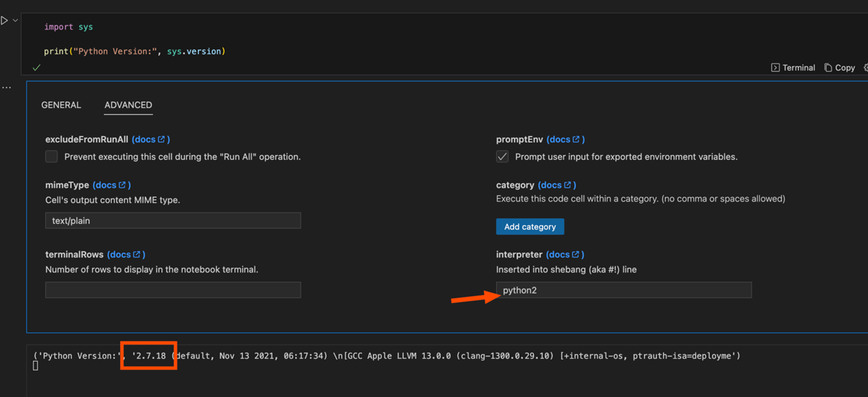Open the cell's Terminal
This screenshot has height=397, width=868.
tap(793, 68)
